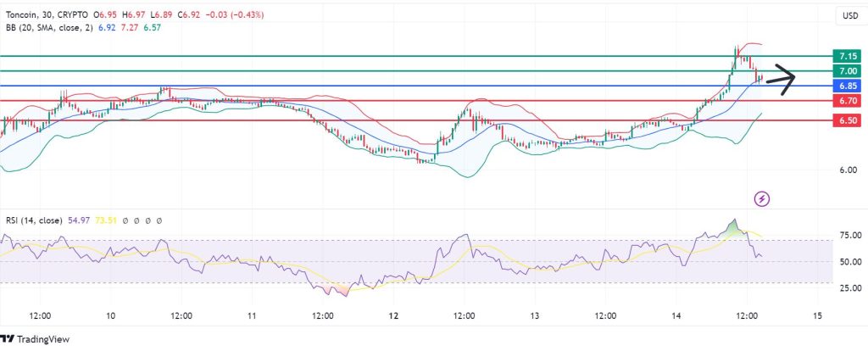This screenshot has width=868, height=351.
Task: Click the TradingView logo link
Action: [36, 339]
